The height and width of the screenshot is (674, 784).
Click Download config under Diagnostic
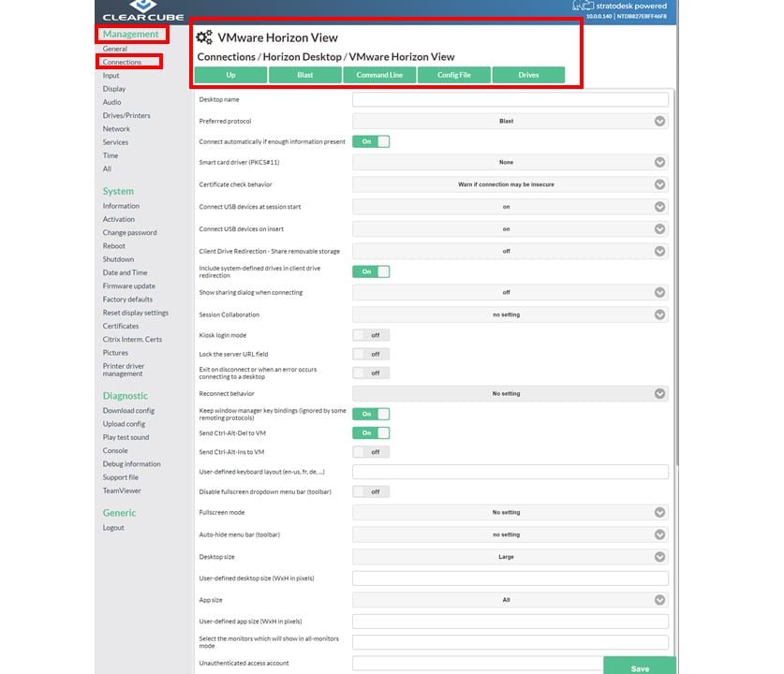point(128,411)
